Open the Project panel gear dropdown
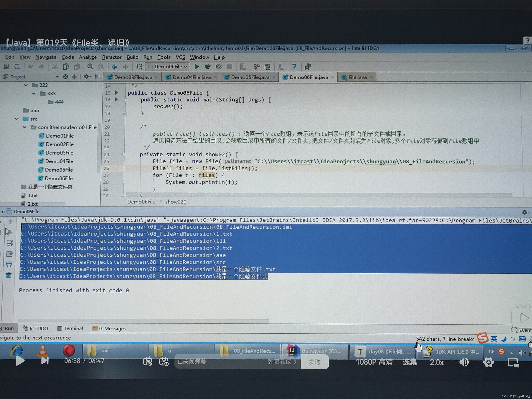The height and width of the screenshot is (399, 532). coord(87,77)
